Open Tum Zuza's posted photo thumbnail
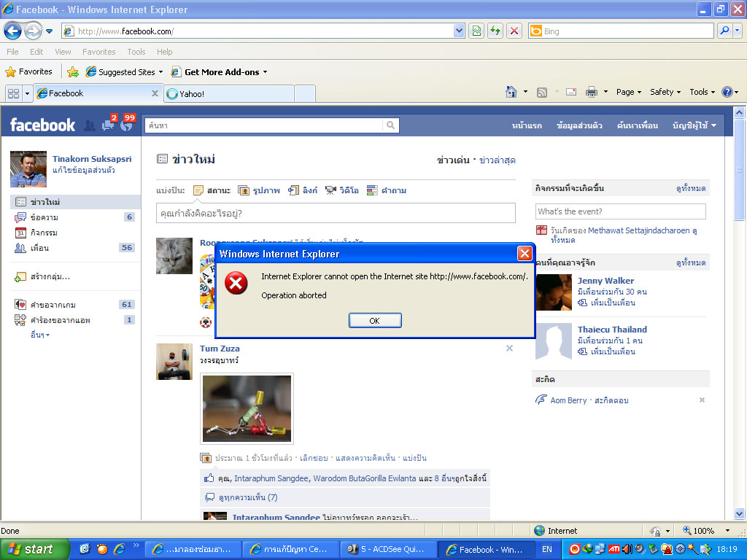 pyautogui.click(x=247, y=408)
